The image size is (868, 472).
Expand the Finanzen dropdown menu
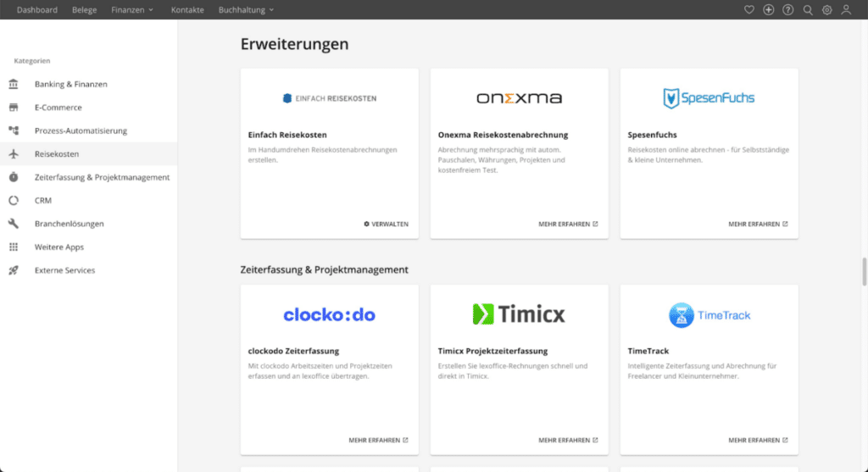coord(132,9)
